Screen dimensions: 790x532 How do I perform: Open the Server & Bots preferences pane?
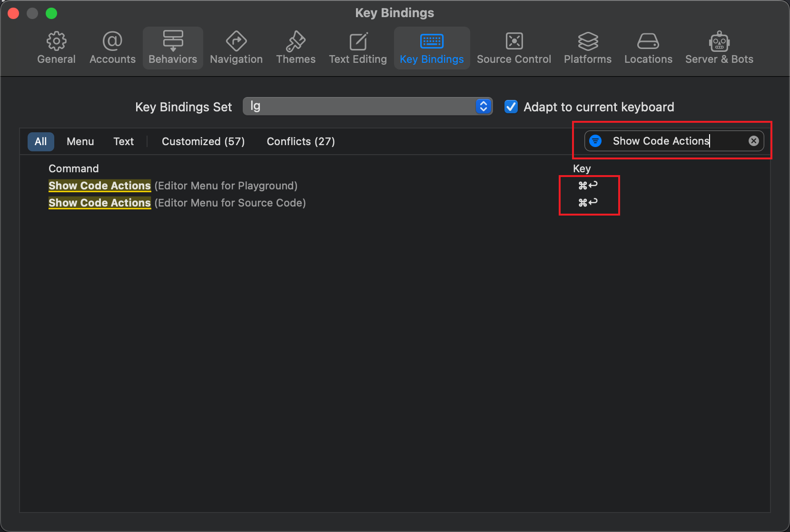pyautogui.click(x=719, y=48)
